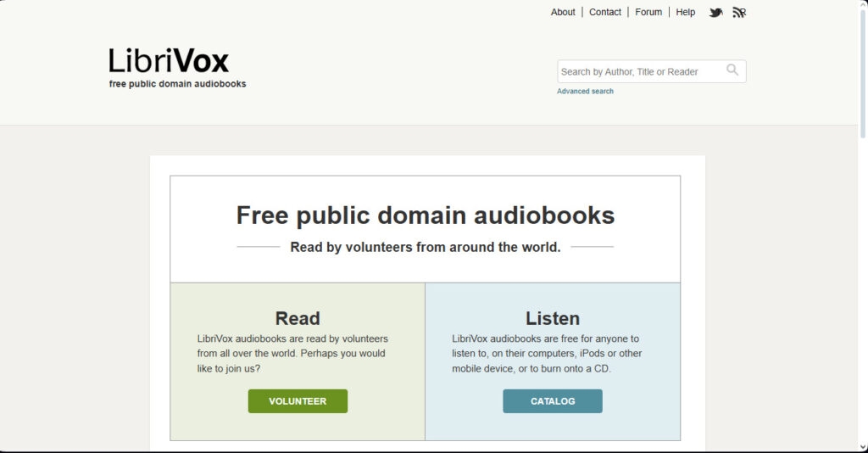Click the blue CATALOG button
Image resolution: width=868 pixels, height=453 pixels.
553,401
